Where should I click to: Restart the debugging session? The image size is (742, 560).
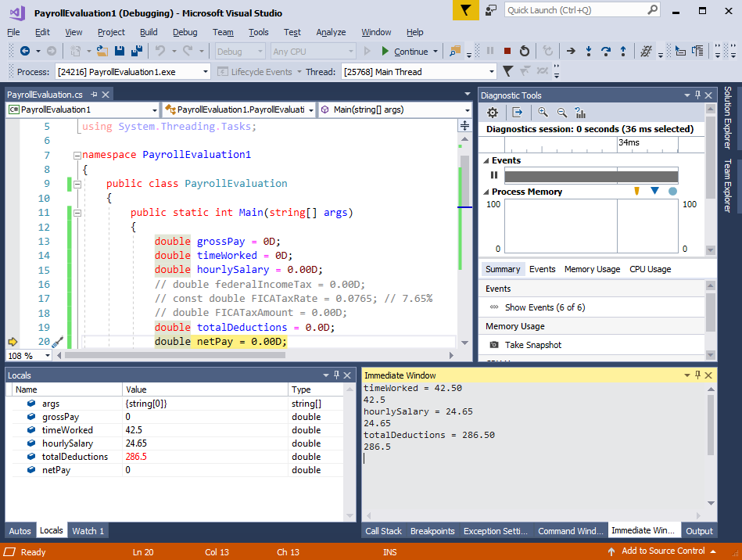(x=525, y=51)
